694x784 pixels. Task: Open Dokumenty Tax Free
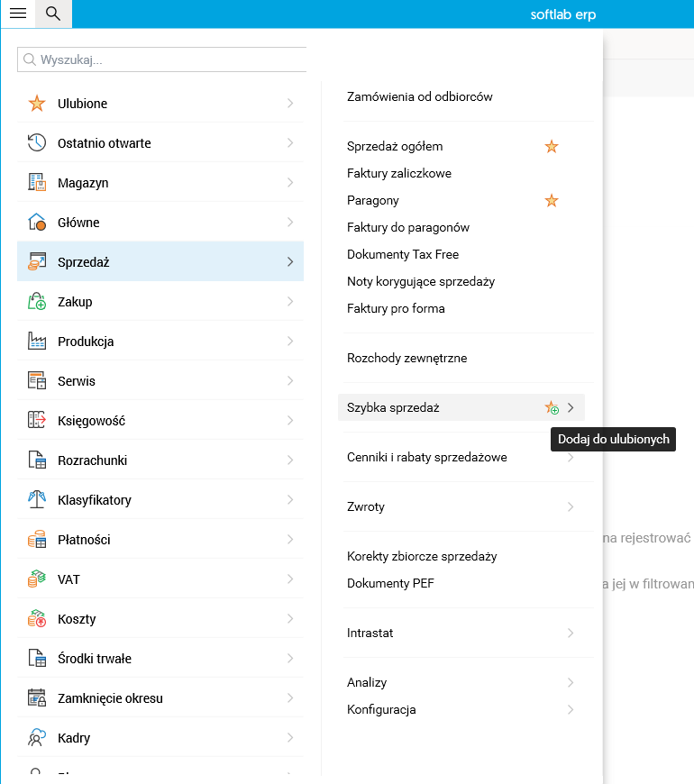coord(403,254)
